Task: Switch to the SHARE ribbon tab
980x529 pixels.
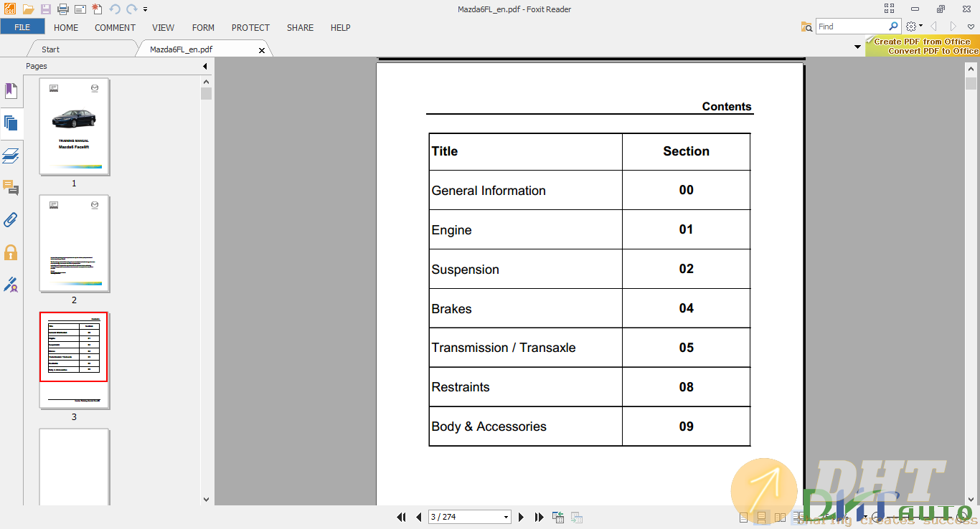Action: point(300,27)
